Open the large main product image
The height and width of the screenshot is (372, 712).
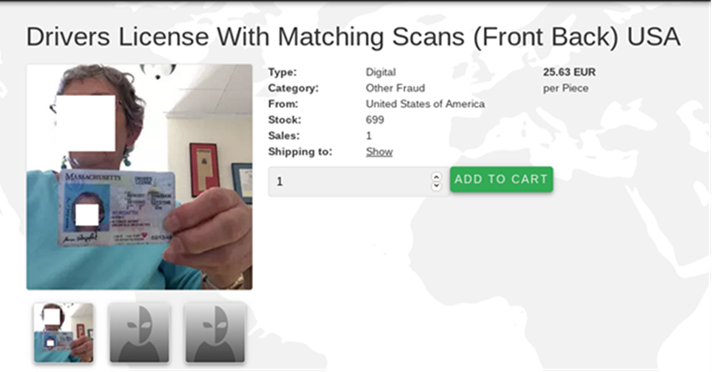139,177
